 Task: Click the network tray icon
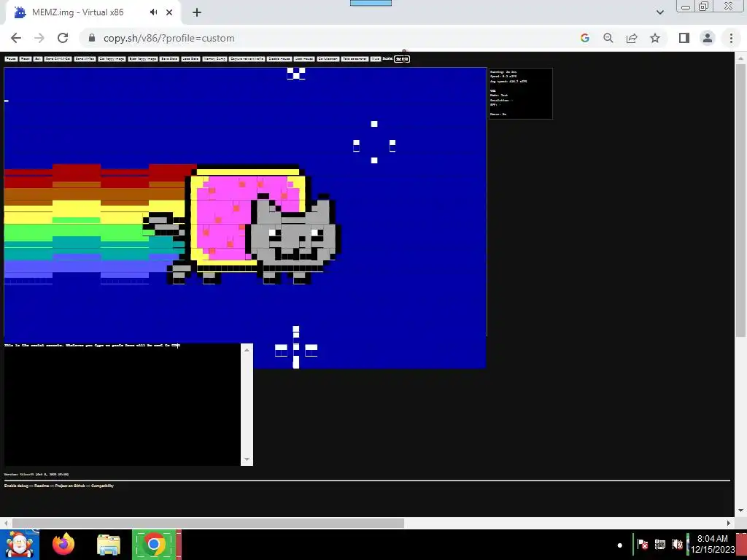click(659, 544)
